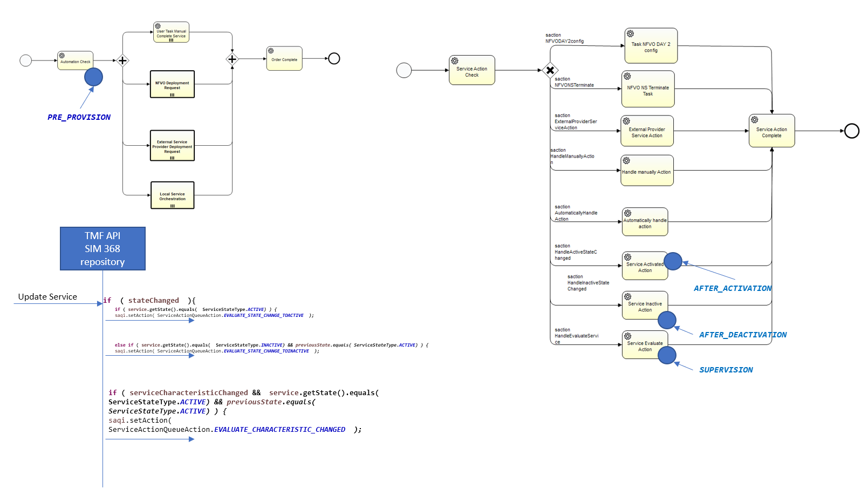Image resolution: width=868 pixels, height=495 pixels.
Task: Click the SUPERVISION label
Action: (726, 370)
